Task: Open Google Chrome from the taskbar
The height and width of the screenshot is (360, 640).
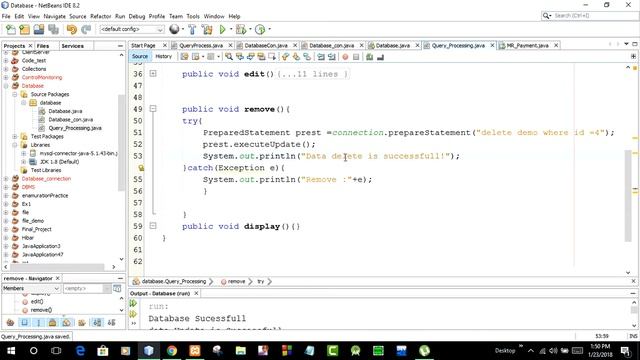Action: pos(172,351)
